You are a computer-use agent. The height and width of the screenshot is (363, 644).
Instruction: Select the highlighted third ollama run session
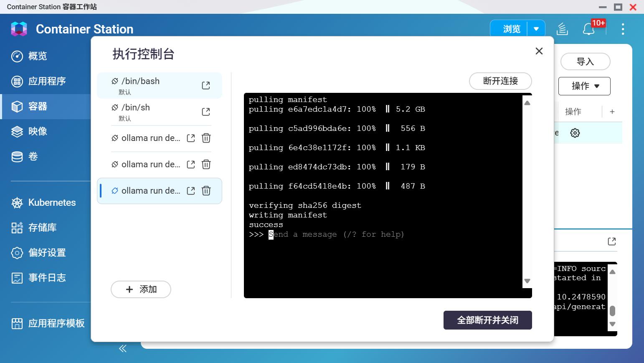pyautogui.click(x=160, y=191)
